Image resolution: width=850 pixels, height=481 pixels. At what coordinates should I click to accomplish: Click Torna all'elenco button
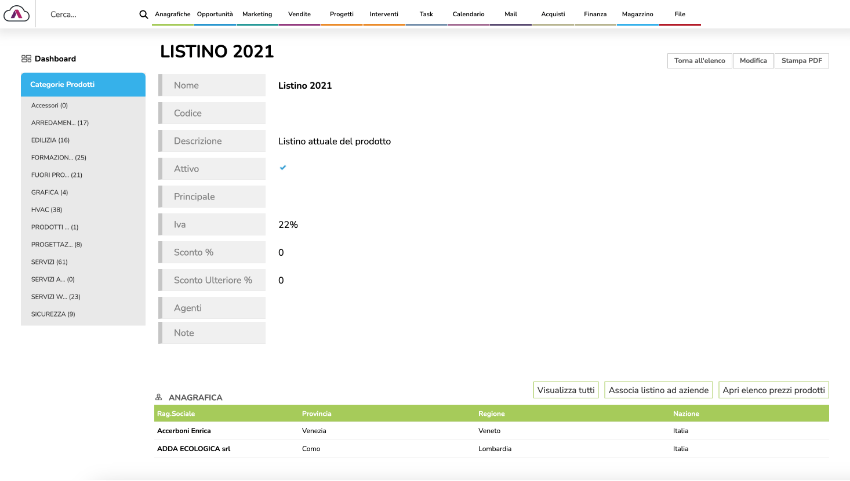tap(700, 61)
